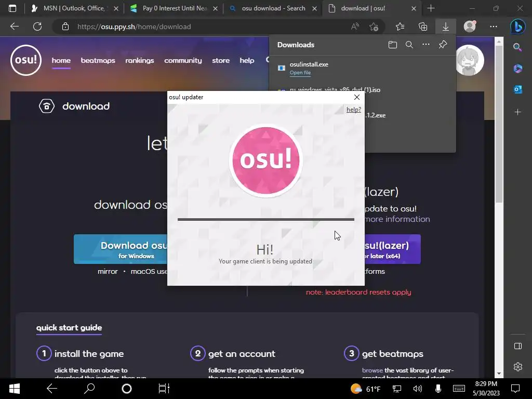Select the ru_windows_vista iso download entry
Screen dimensions: 532x399
coord(335,90)
